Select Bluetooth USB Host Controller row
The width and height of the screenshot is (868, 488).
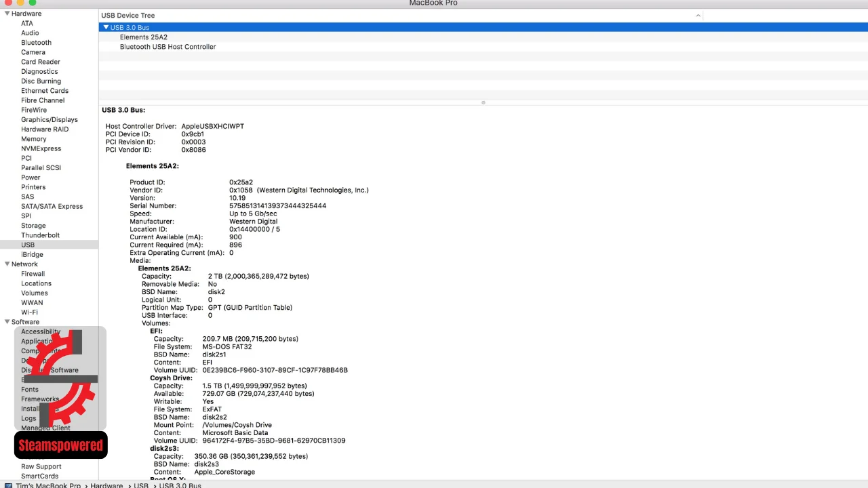[167, 47]
